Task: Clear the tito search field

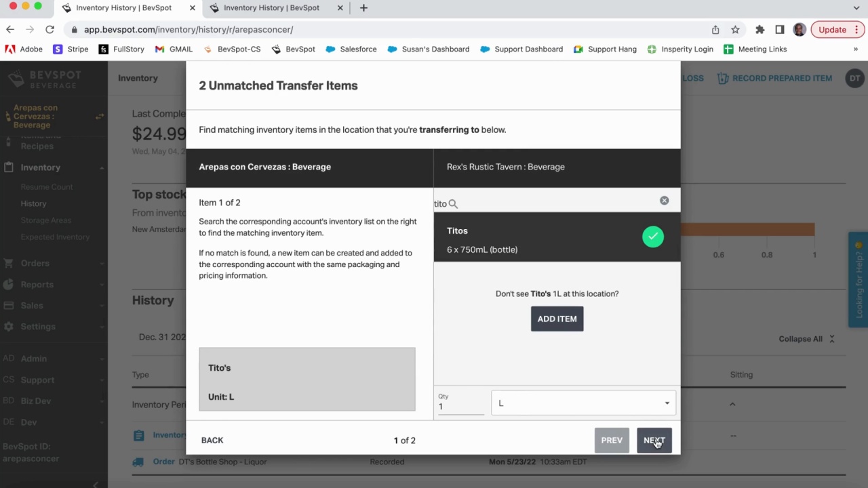Action: coord(664,201)
